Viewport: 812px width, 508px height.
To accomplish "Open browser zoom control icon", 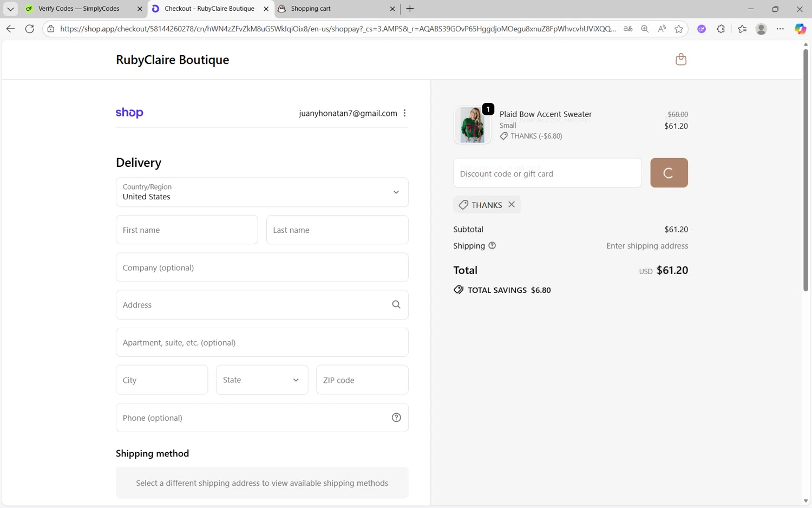I will 645,29.
